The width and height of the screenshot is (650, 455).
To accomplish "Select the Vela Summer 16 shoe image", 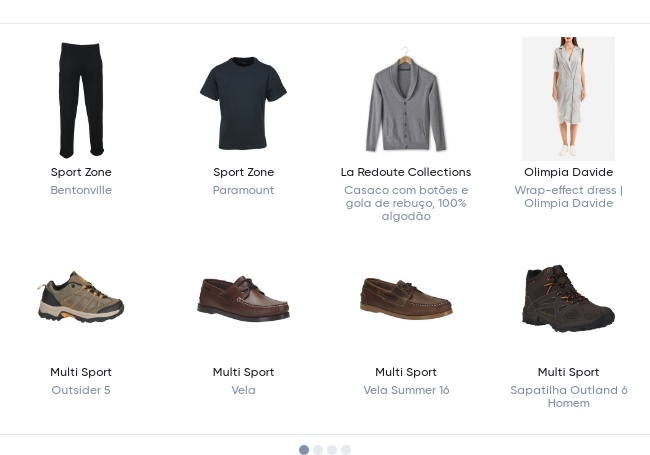I will [x=405, y=297].
